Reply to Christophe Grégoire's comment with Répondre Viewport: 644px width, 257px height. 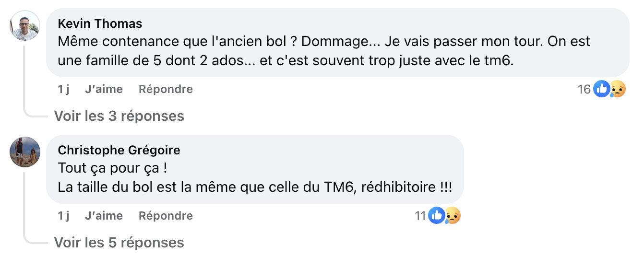coord(166,216)
